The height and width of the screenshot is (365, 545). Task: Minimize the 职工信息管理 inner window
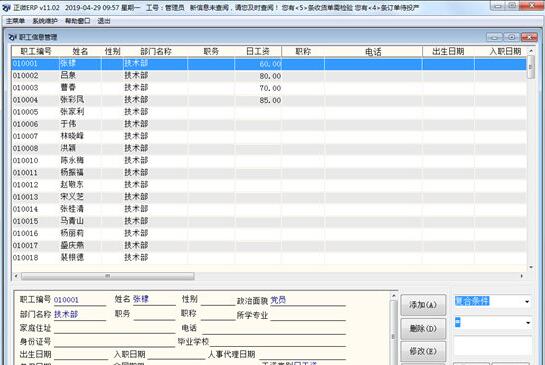[x=495, y=37]
